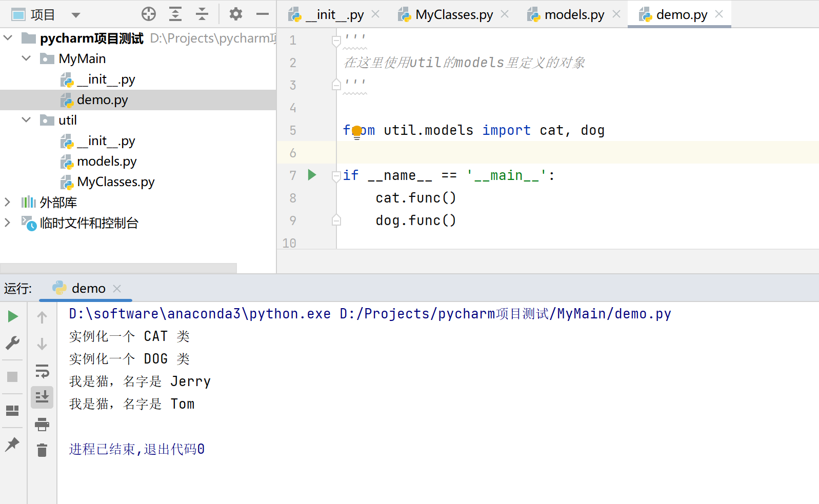Click the collapse all icon in project toolbar
Viewport: 819px width, 504px height.
click(x=202, y=14)
